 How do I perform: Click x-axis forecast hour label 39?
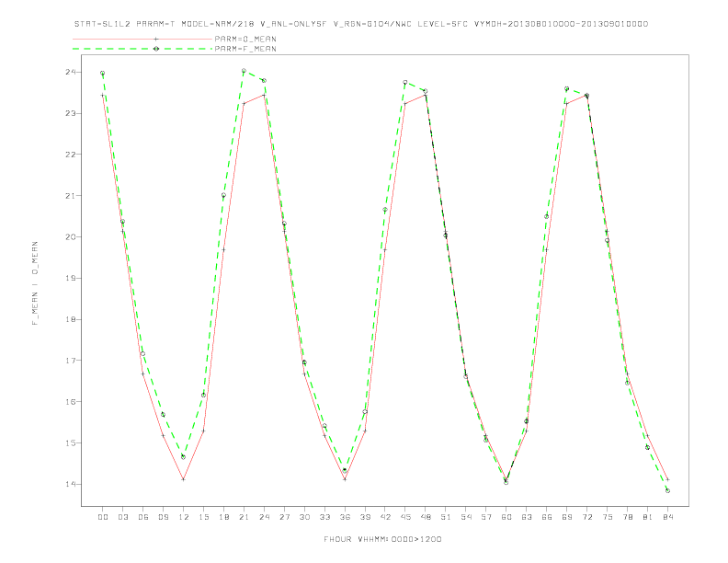pos(366,517)
